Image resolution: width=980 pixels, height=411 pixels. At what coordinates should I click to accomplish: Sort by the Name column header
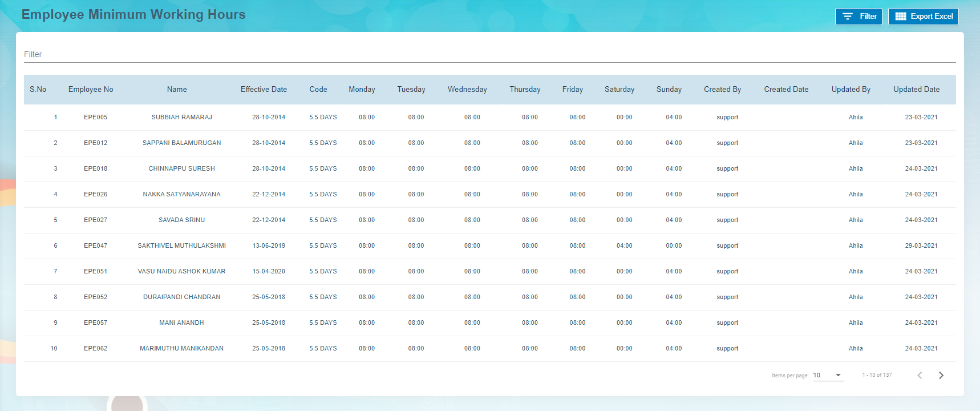click(x=177, y=90)
